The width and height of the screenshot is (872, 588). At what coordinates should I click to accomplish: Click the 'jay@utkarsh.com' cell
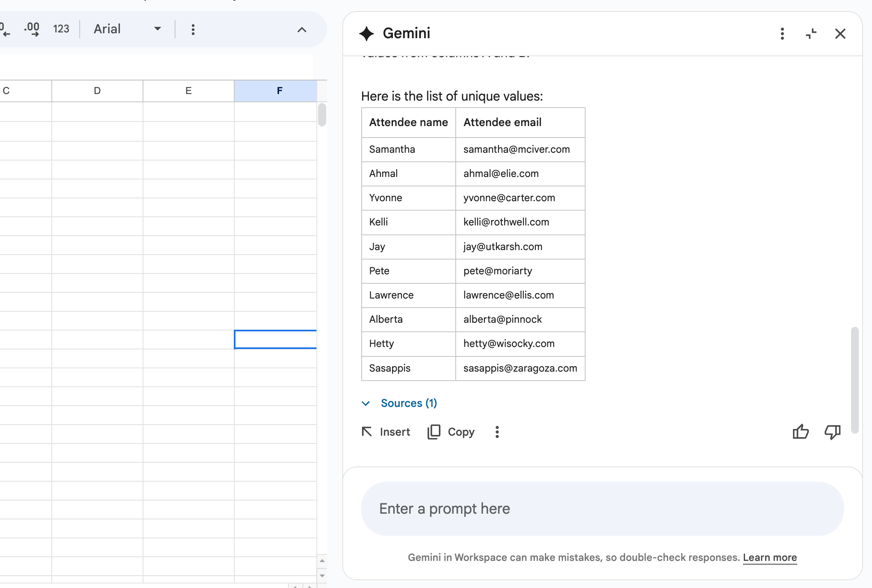tap(520, 247)
